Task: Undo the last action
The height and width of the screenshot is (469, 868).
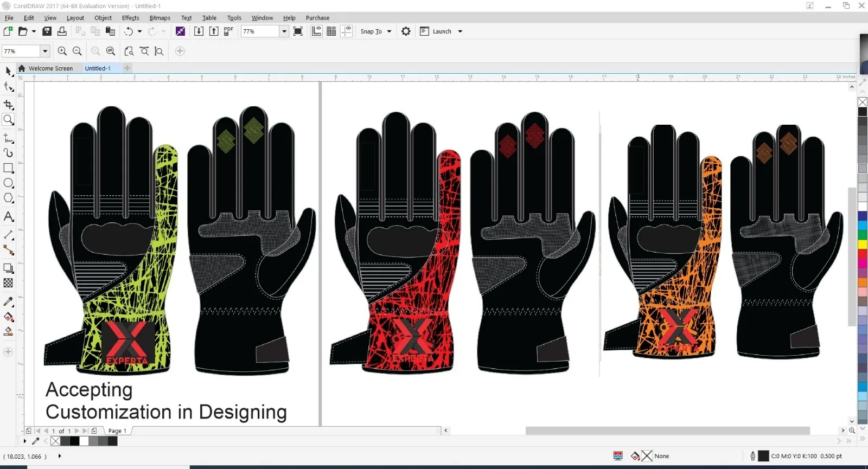Action: 129,31
